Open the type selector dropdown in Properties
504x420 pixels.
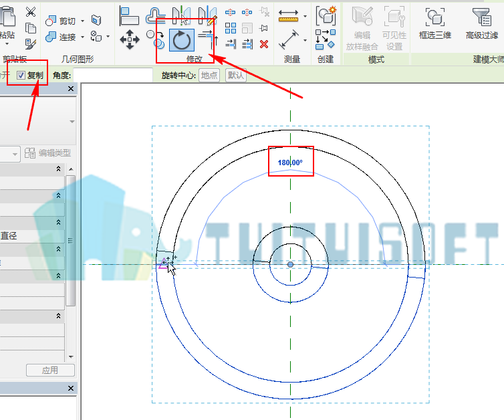[72, 122]
